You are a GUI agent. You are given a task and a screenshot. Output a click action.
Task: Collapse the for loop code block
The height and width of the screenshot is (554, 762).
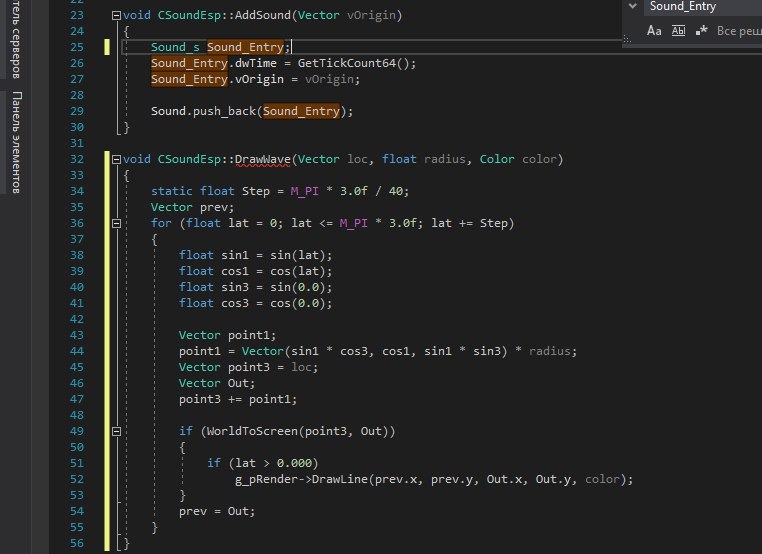[x=116, y=223]
